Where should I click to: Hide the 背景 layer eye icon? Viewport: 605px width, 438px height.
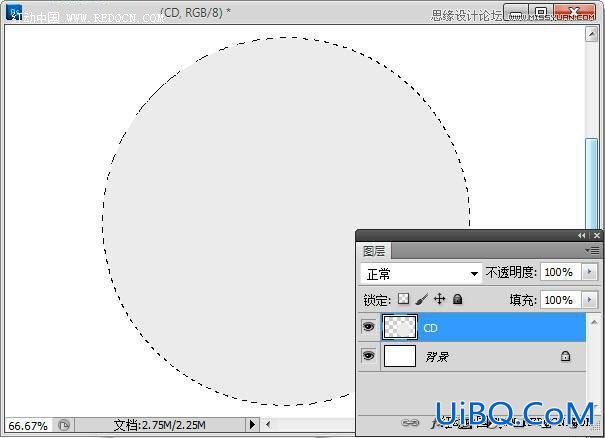(368, 355)
